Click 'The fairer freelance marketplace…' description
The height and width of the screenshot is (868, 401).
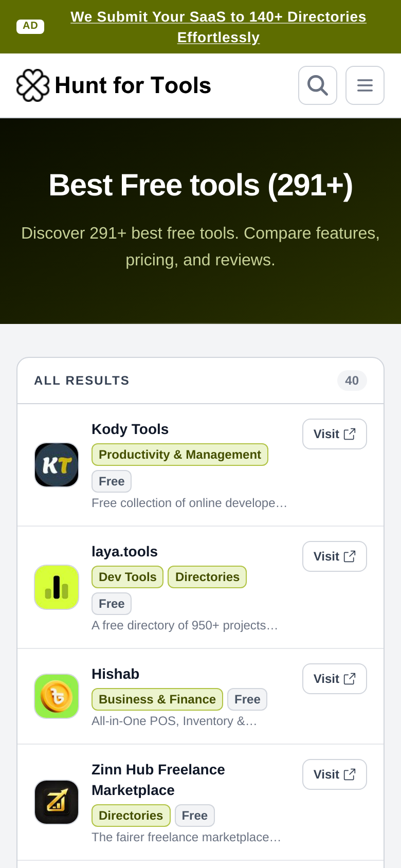[186, 837]
